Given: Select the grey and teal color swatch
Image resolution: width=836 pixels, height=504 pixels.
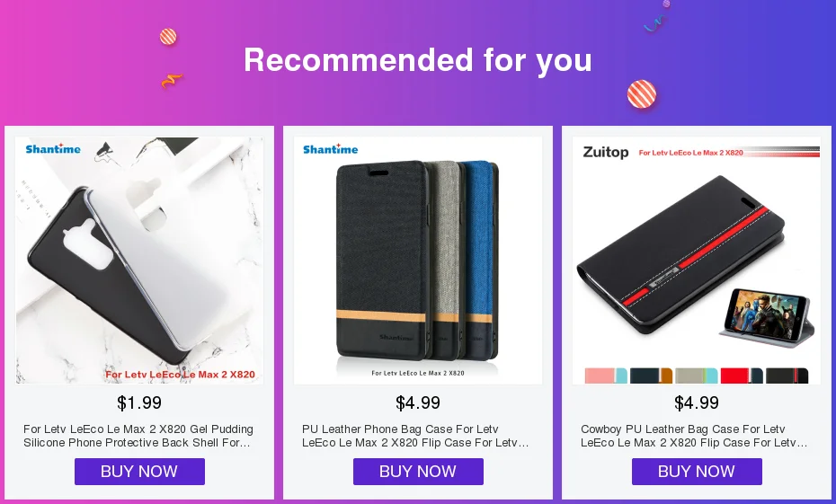Looking at the screenshot, I should click(697, 376).
